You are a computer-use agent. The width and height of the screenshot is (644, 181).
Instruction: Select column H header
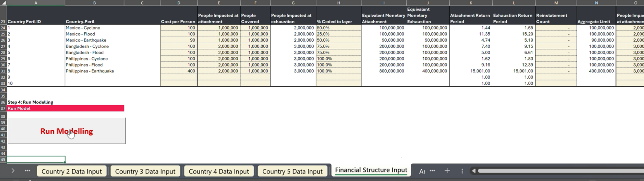coord(339,3)
